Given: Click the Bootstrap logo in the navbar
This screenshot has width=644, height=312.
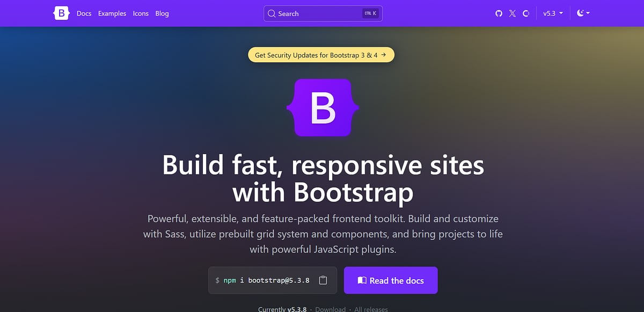Looking at the screenshot, I should click(x=61, y=13).
